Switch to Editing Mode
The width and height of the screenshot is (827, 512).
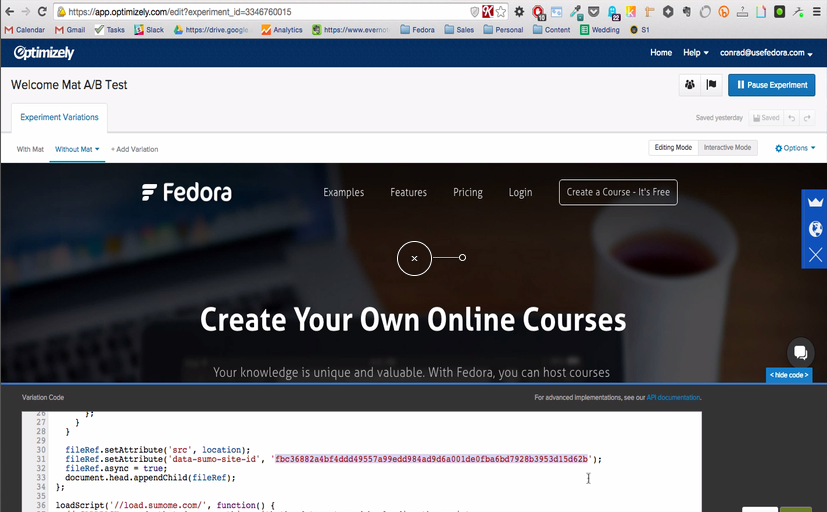(x=673, y=148)
